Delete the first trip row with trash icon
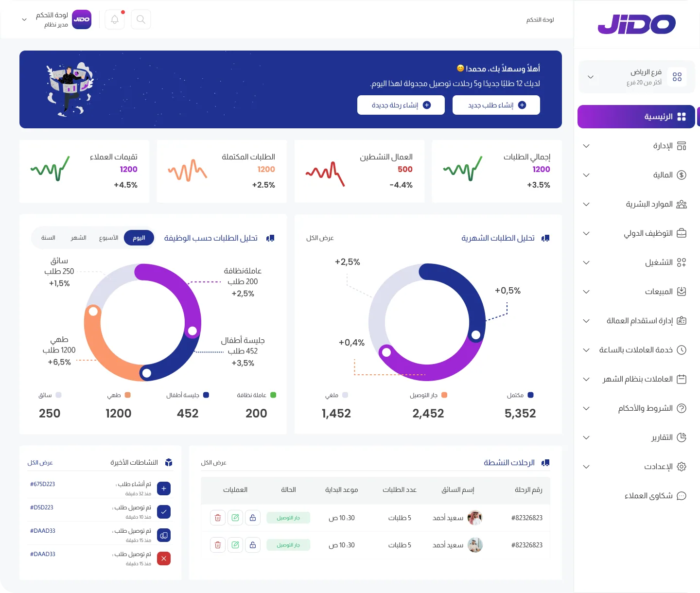This screenshot has height=593, width=700. (x=218, y=518)
